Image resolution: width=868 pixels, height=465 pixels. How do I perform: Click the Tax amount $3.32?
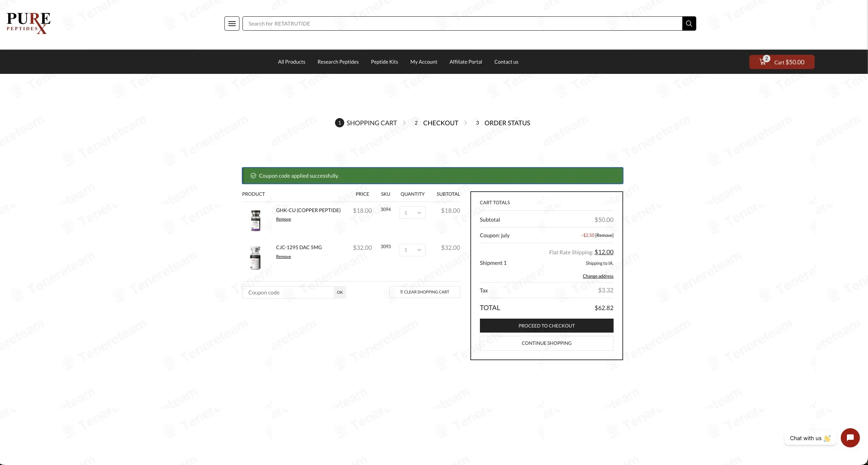point(606,290)
